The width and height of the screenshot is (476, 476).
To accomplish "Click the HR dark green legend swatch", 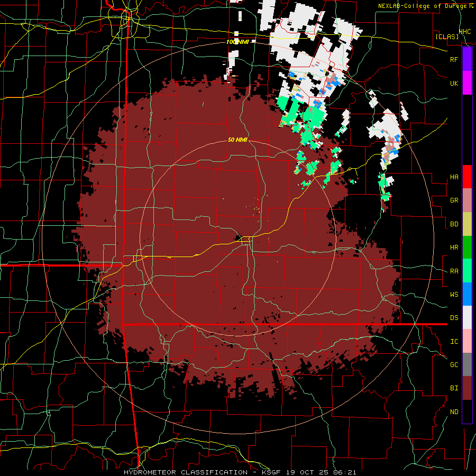I will point(467,248).
